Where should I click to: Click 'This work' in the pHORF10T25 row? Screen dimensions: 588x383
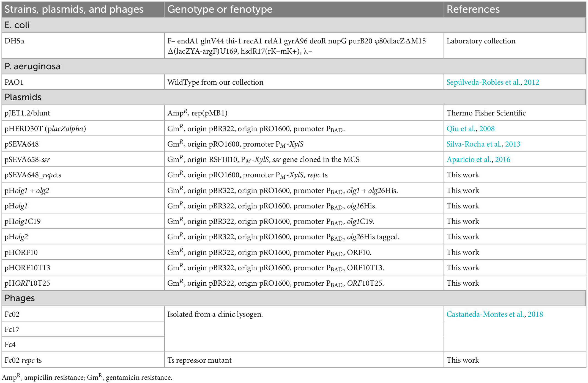(463, 283)
